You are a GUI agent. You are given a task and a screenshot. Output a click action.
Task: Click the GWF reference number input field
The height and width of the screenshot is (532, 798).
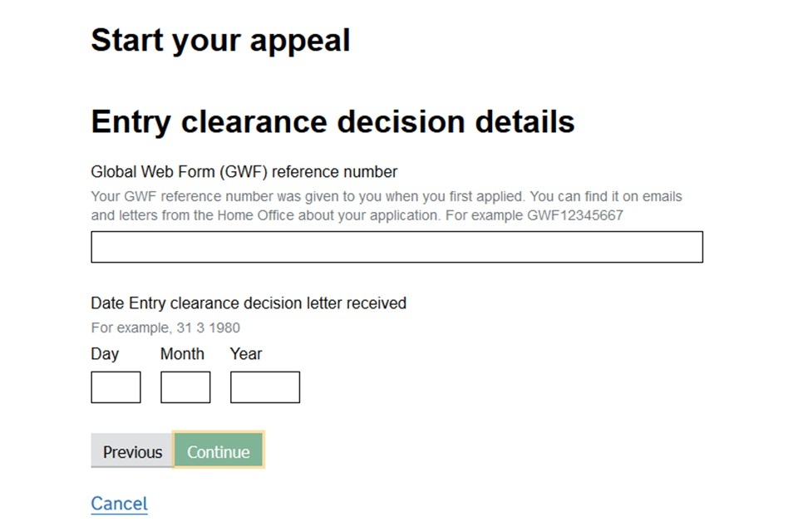(x=397, y=247)
